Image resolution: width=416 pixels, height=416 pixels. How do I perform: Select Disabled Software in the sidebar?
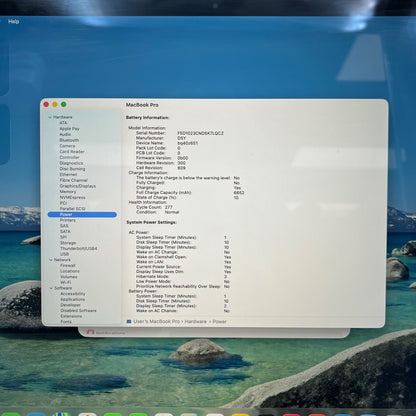[78, 310]
